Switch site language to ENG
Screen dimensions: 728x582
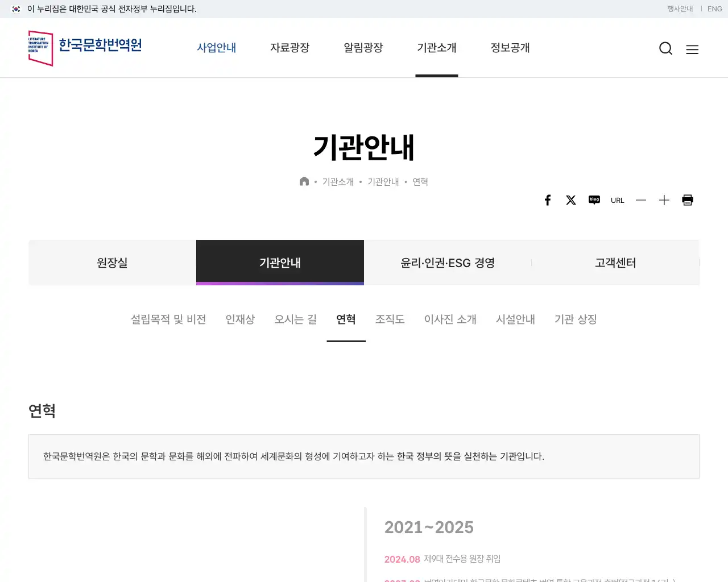[715, 9]
